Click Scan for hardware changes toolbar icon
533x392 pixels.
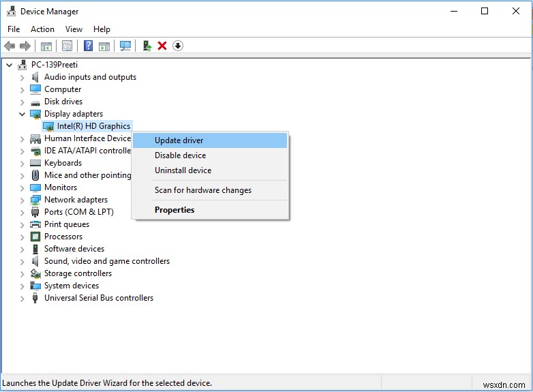tap(125, 46)
